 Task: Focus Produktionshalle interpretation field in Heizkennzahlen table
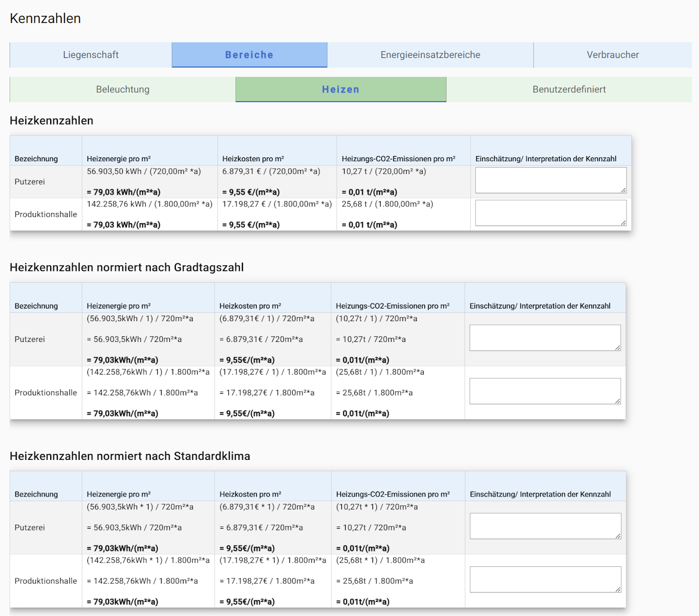[x=550, y=213]
